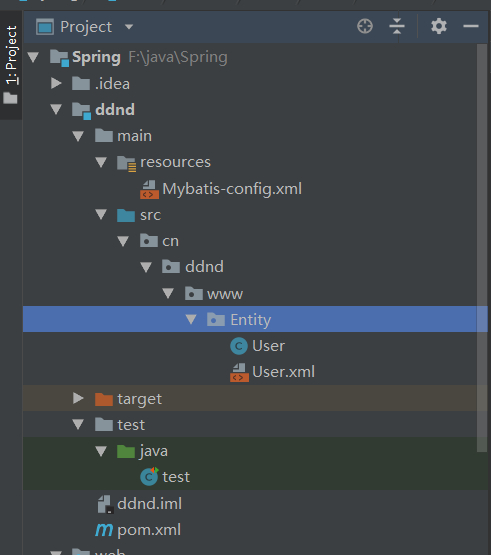Select User.xml in the tree
Screen dimensions: 491x555
[283, 372]
